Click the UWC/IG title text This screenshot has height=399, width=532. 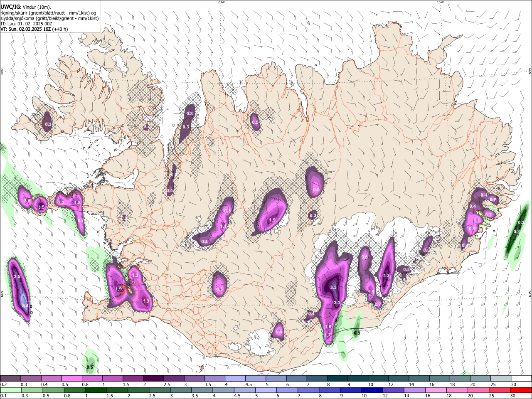click(10, 7)
